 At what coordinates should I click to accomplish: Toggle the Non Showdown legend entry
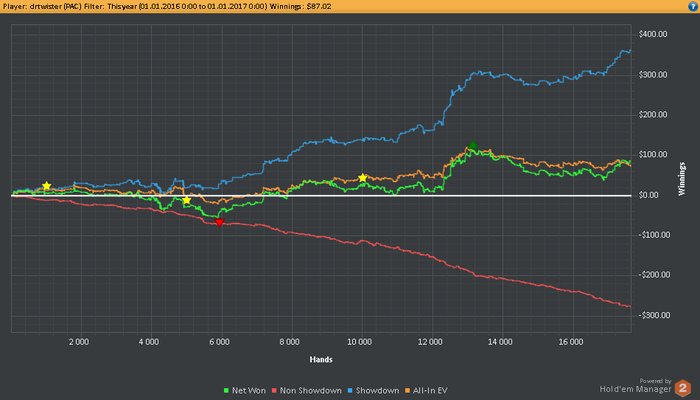(x=306, y=391)
